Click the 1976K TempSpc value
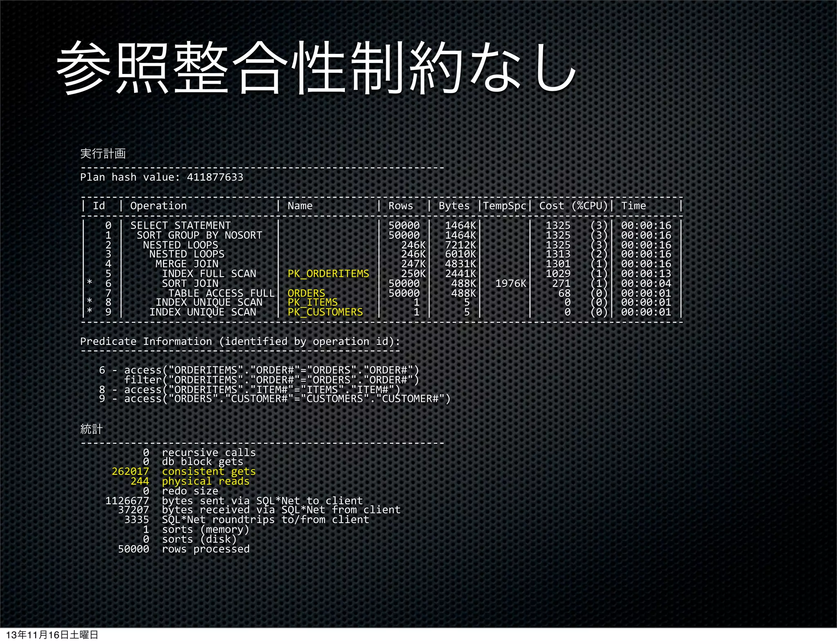Image resolution: width=837 pixels, height=644 pixels. tap(511, 283)
